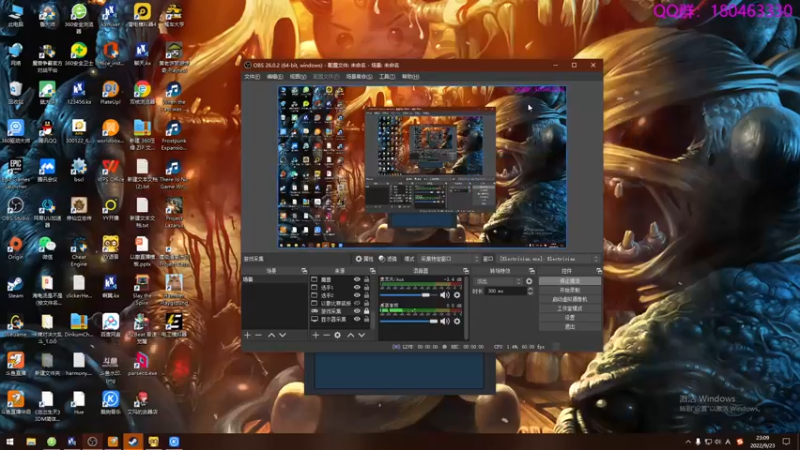Mute 桌面音频 speaker icon
Image resolution: width=800 pixels, height=450 pixels.
[445, 321]
